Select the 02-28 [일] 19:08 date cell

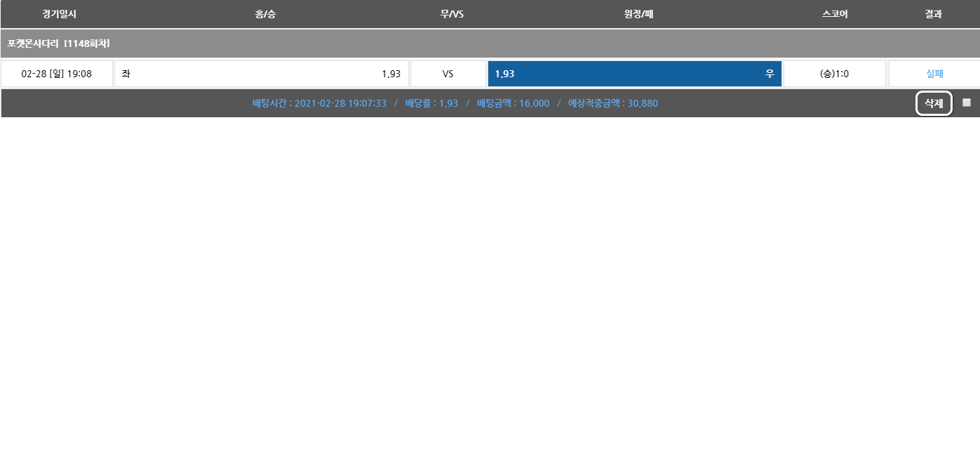[57, 74]
